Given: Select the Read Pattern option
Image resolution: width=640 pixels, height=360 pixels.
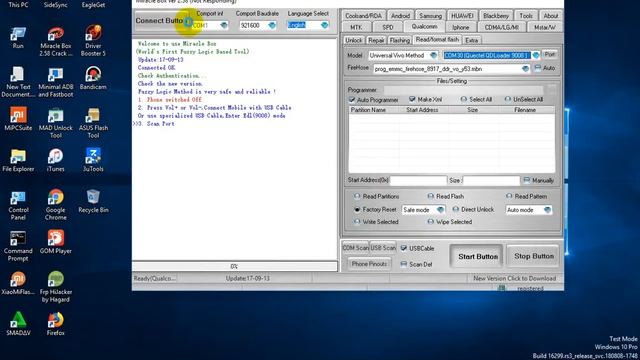Looking at the screenshot, I should pos(509,196).
